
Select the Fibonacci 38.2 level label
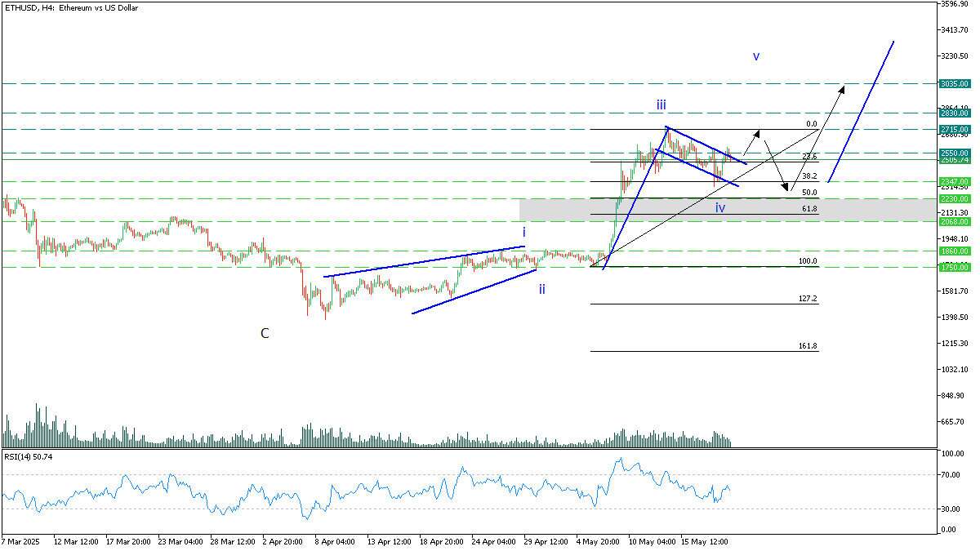coord(809,176)
